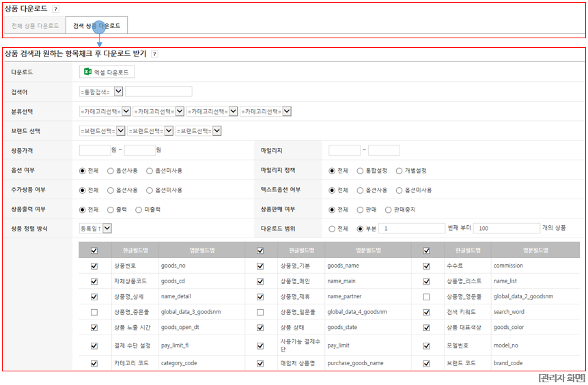588x385 pixels.
Task: Open the 상품 정렬 방식 dropdown
Action: coord(95,228)
